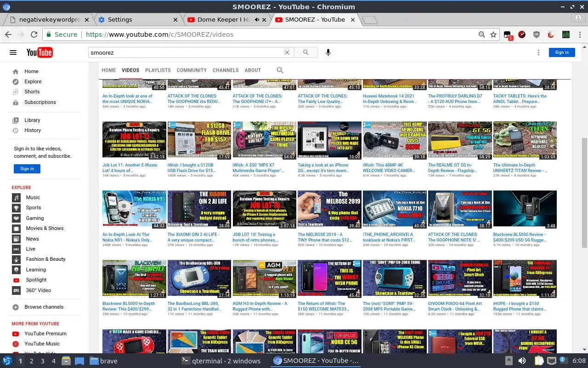Open the CHANNELS tab
Screen dimensions: 588x368
(226, 70)
